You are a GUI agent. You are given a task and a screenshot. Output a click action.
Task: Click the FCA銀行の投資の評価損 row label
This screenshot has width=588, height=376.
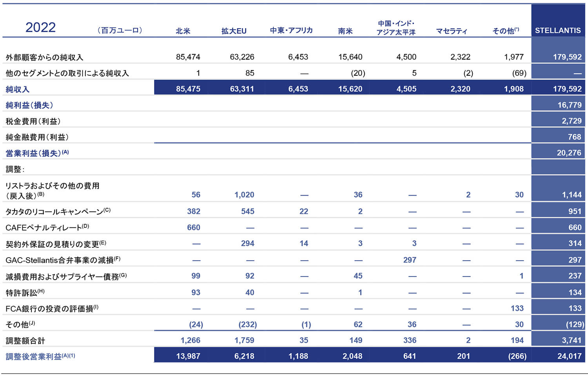coord(52,309)
